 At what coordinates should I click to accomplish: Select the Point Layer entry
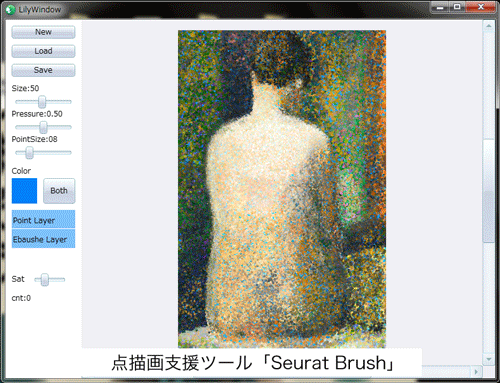(x=43, y=220)
